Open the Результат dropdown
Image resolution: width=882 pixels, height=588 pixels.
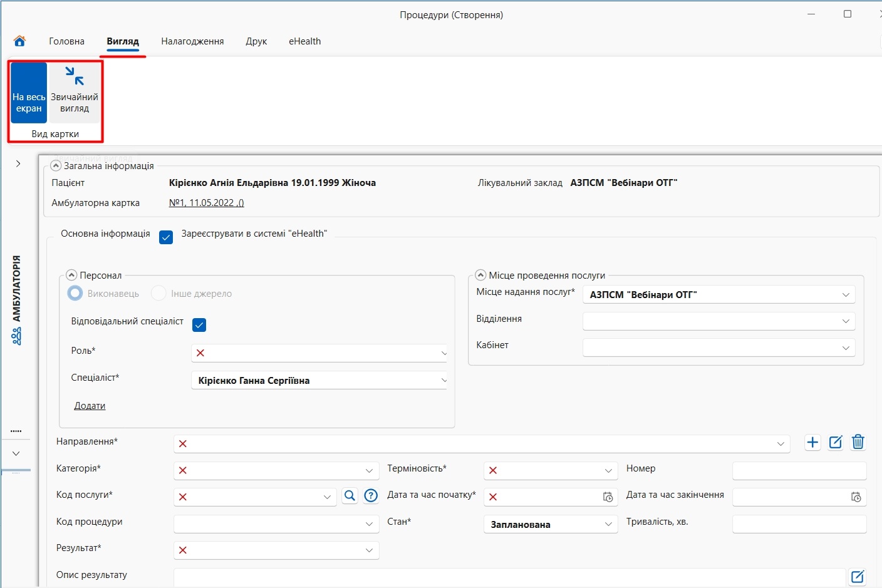[369, 550]
